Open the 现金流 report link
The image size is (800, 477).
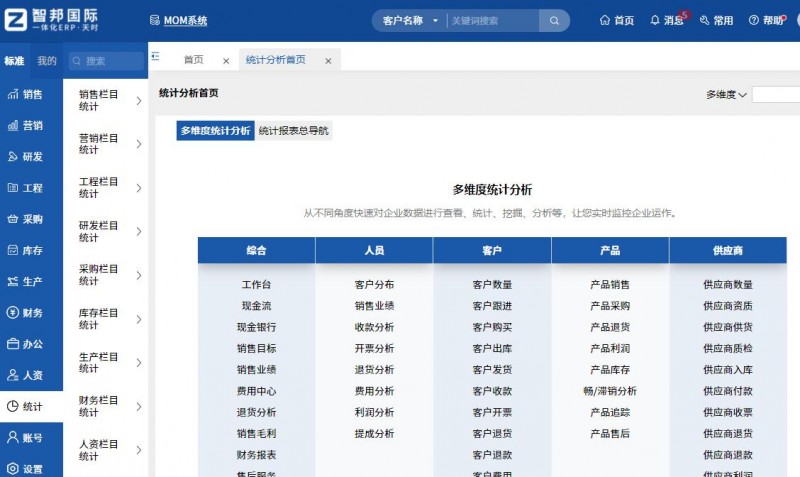coord(256,306)
